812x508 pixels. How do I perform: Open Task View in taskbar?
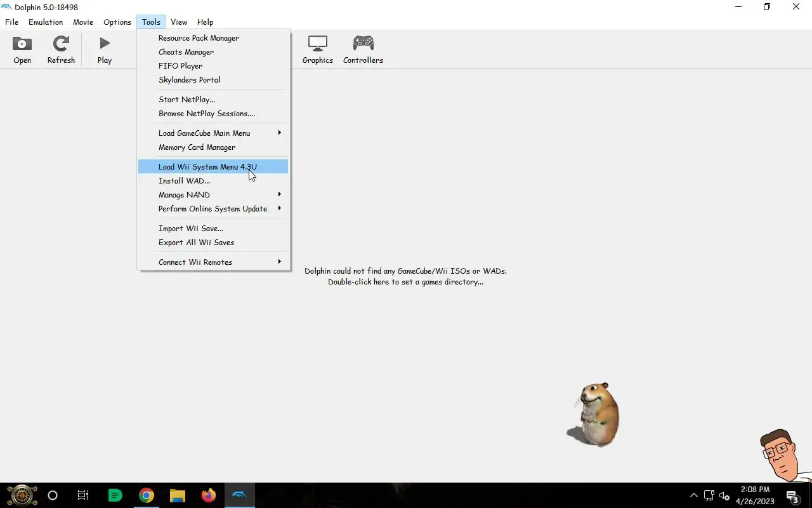click(83, 495)
